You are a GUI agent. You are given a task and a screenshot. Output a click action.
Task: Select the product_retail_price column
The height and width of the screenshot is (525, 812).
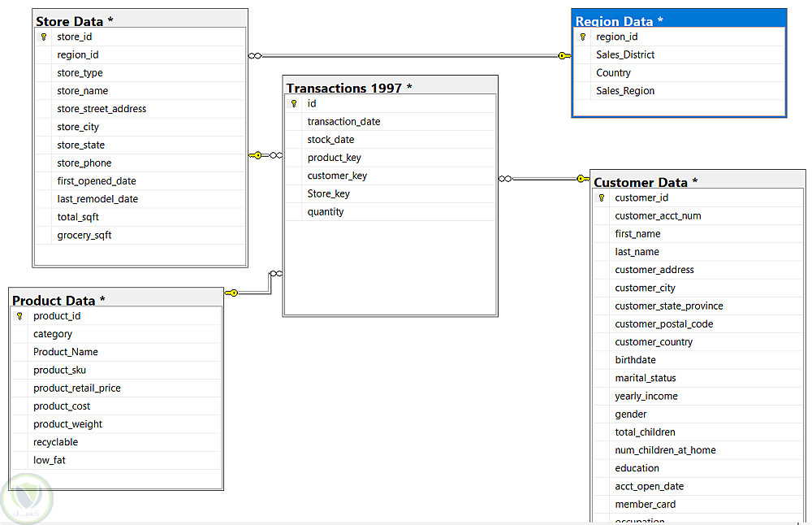[x=116, y=388]
